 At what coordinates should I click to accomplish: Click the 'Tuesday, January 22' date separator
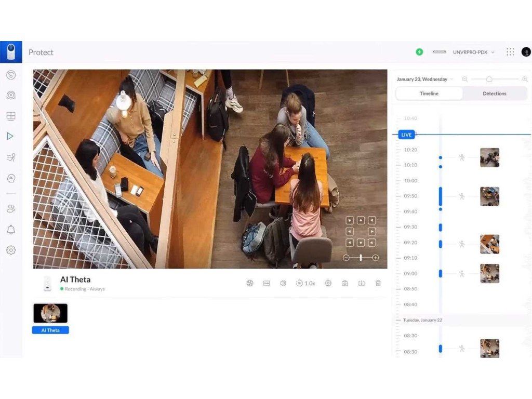422,320
